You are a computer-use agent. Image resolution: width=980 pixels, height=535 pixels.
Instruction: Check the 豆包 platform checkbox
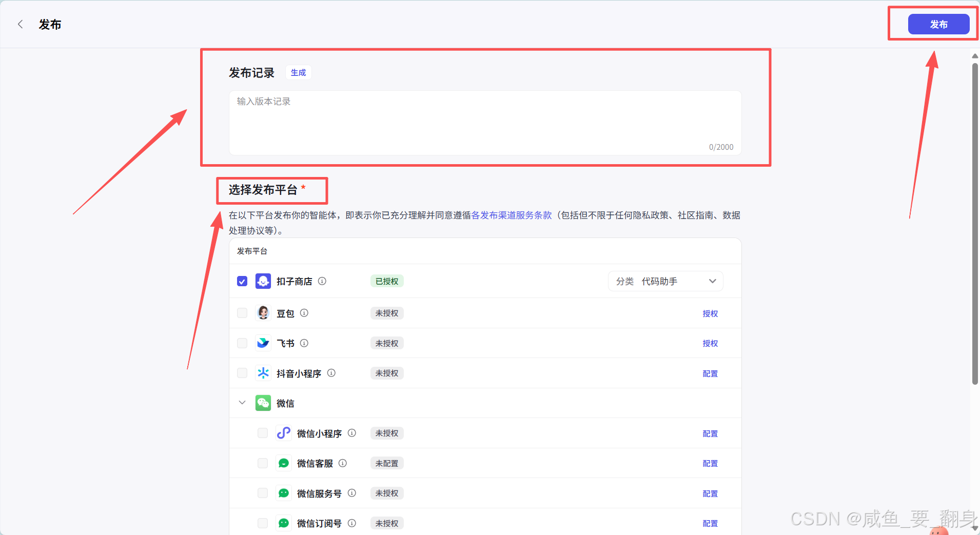(x=242, y=313)
